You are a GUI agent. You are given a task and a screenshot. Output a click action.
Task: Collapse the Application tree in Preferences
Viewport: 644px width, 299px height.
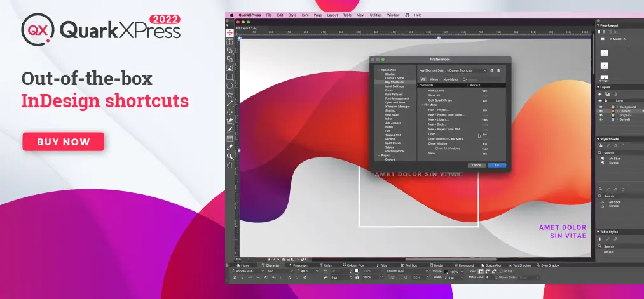379,70
